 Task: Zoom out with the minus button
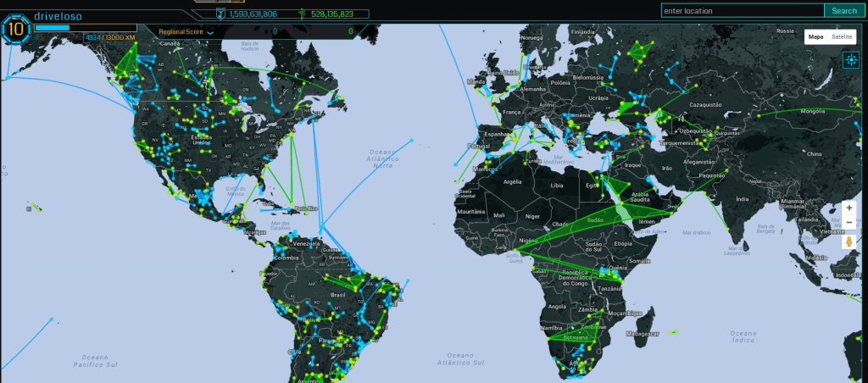coord(849,223)
